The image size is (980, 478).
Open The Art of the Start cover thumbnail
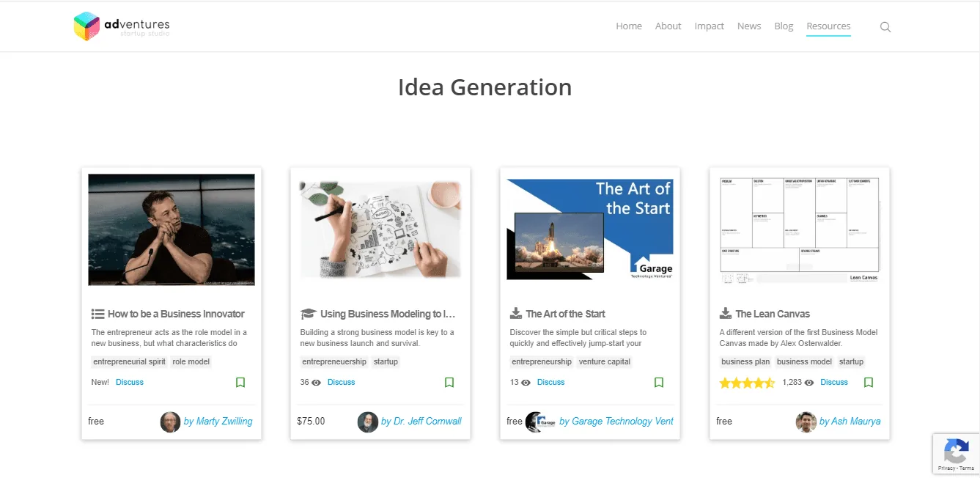[590, 229]
